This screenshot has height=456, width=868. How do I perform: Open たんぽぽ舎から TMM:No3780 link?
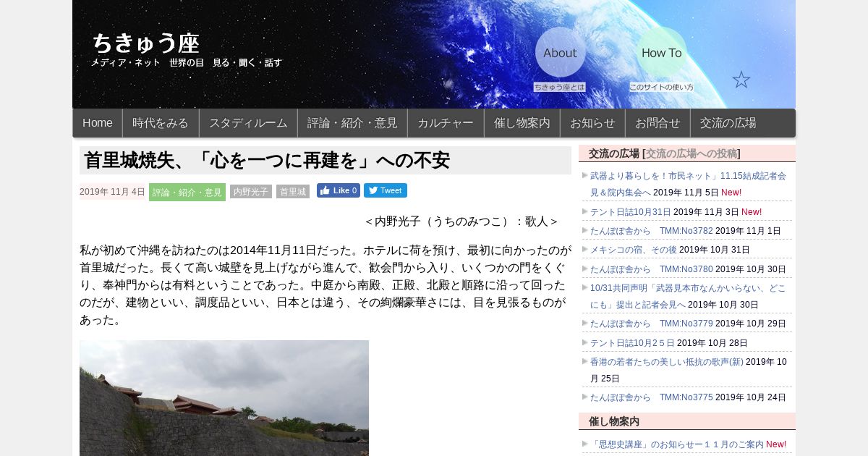pos(652,269)
